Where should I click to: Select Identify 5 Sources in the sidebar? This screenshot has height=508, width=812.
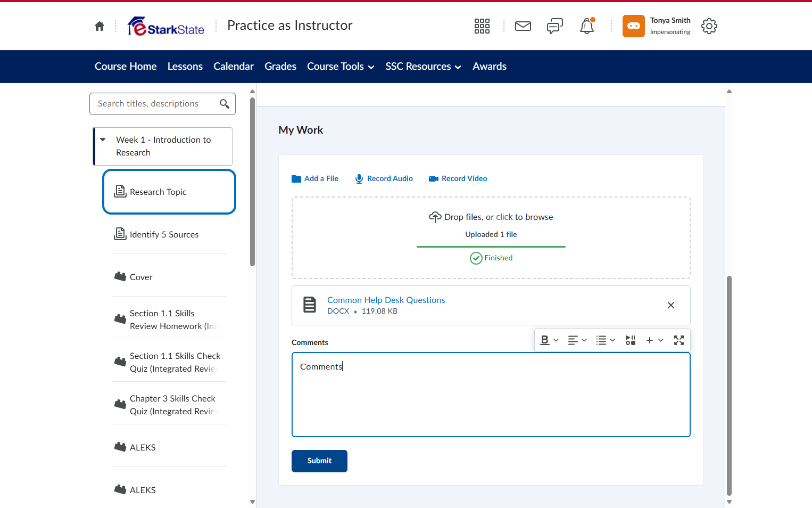(x=169, y=234)
